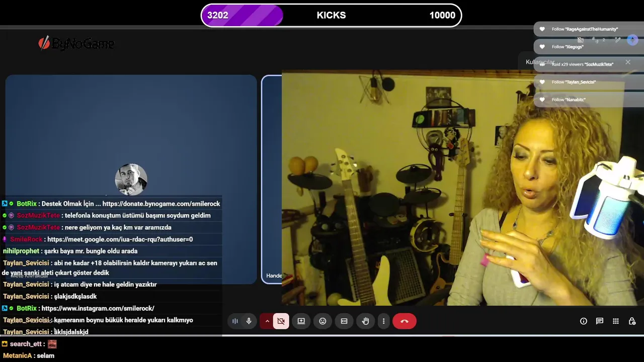The image size is (644, 362).
Task: Open the emoji reactions picker
Action: point(323,321)
